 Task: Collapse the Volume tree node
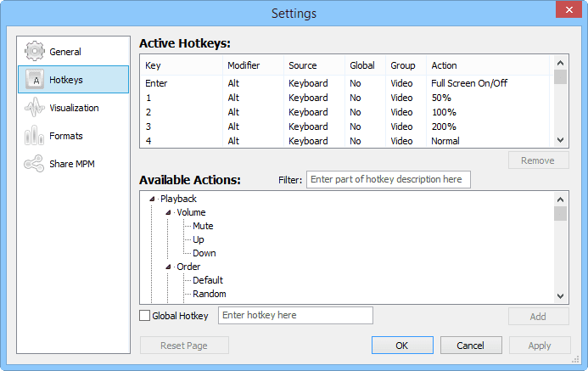click(169, 212)
